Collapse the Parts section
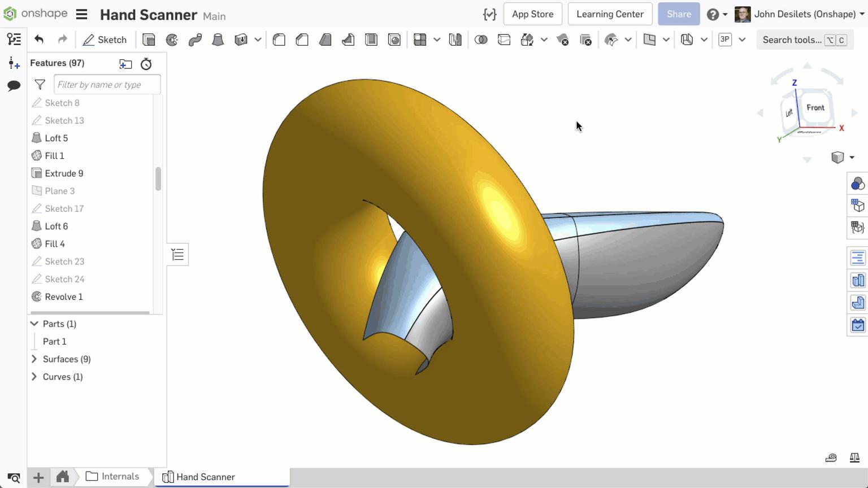The image size is (868, 488). point(34,324)
